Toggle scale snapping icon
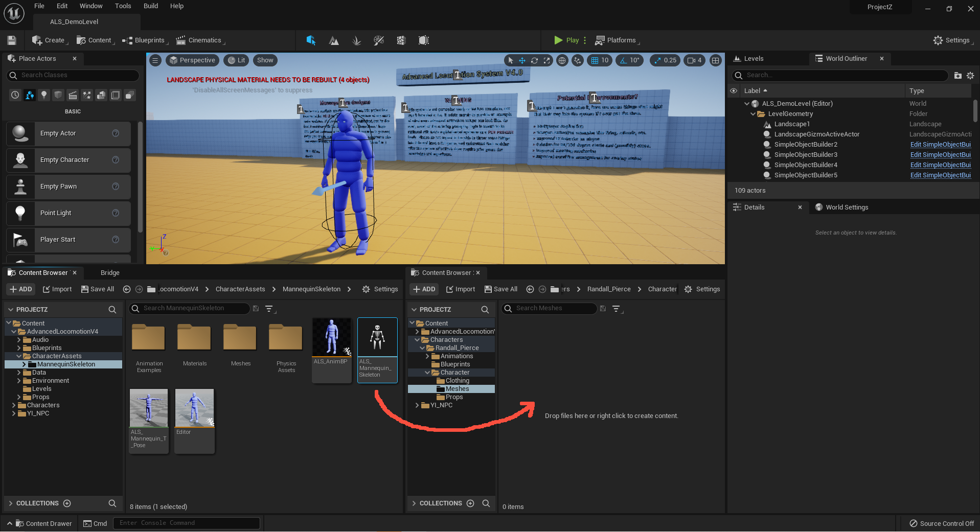980x532 pixels. [657, 60]
